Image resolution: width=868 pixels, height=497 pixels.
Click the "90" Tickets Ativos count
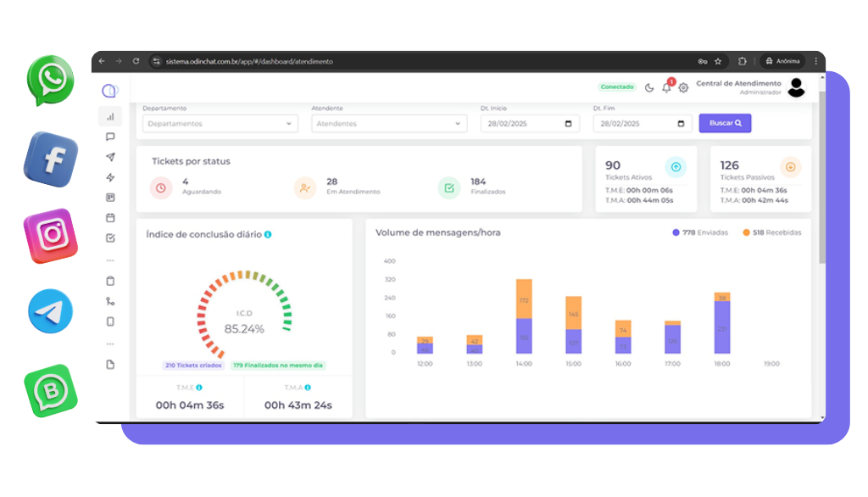[x=613, y=165]
